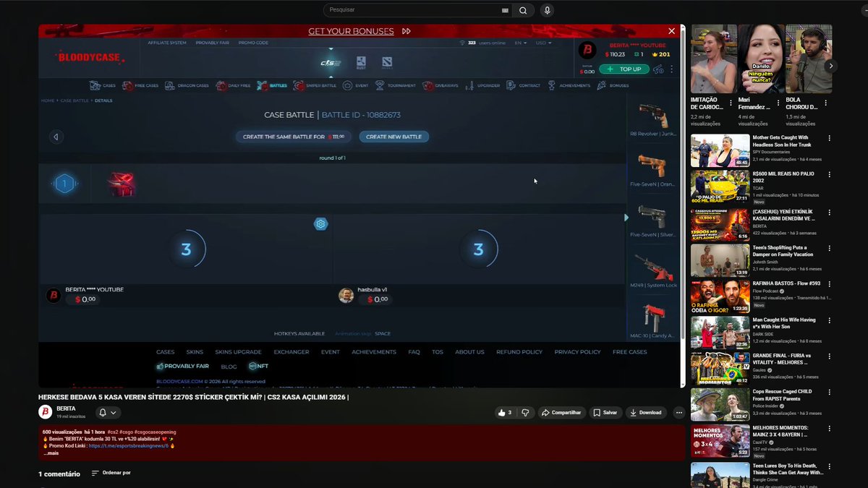The height and width of the screenshot is (488, 868).
Task: Click the red case icon in round row
Action: [121, 184]
